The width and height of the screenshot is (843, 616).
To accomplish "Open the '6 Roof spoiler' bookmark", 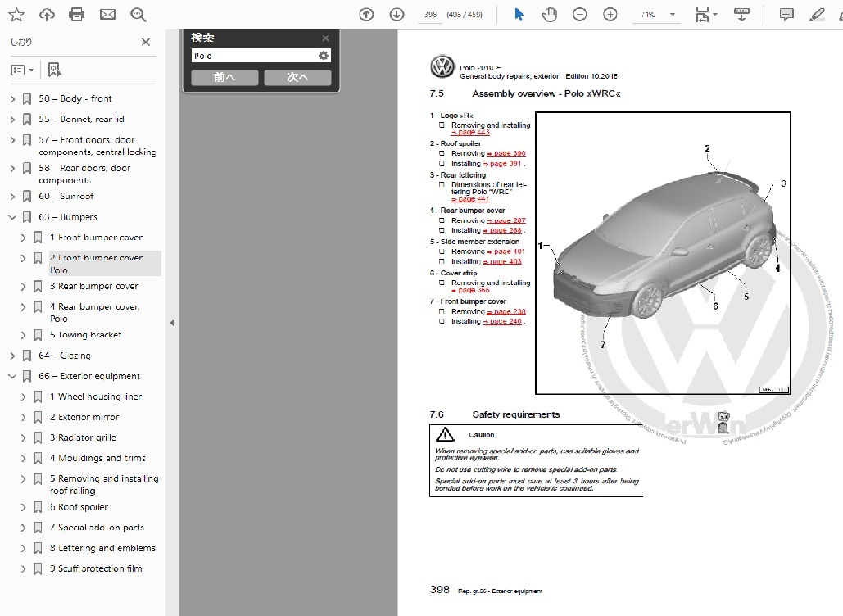I will [79, 507].
